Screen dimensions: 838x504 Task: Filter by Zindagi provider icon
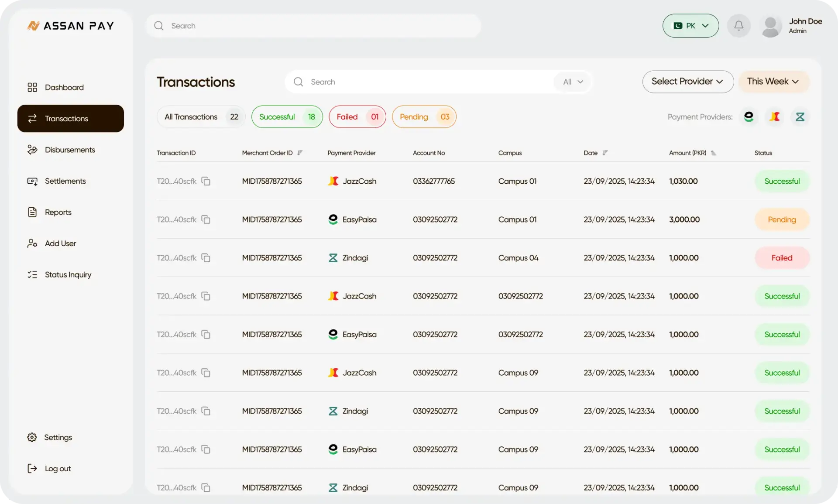[x=800, y=117]
